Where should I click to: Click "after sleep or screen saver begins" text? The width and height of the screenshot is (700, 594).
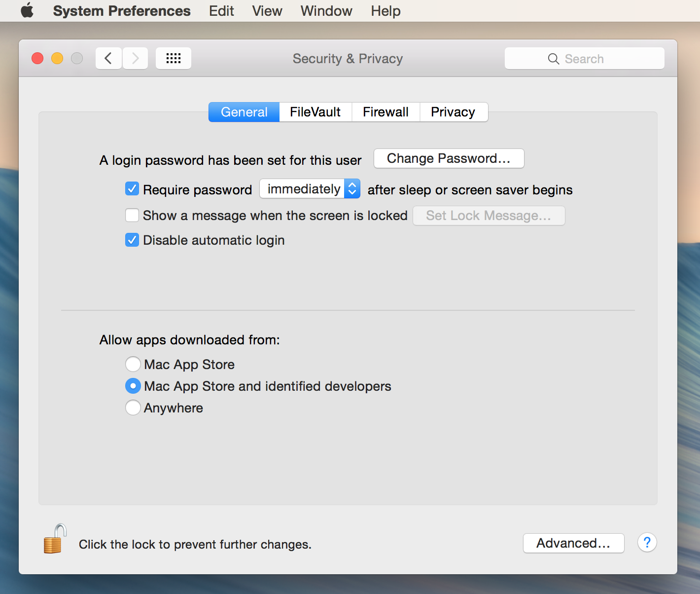[470, 190]
